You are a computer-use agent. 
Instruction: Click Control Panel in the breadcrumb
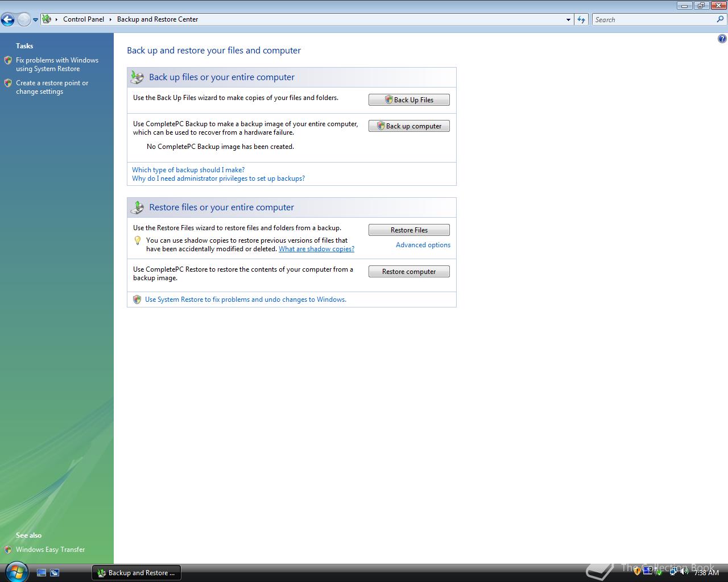point(84,19)
